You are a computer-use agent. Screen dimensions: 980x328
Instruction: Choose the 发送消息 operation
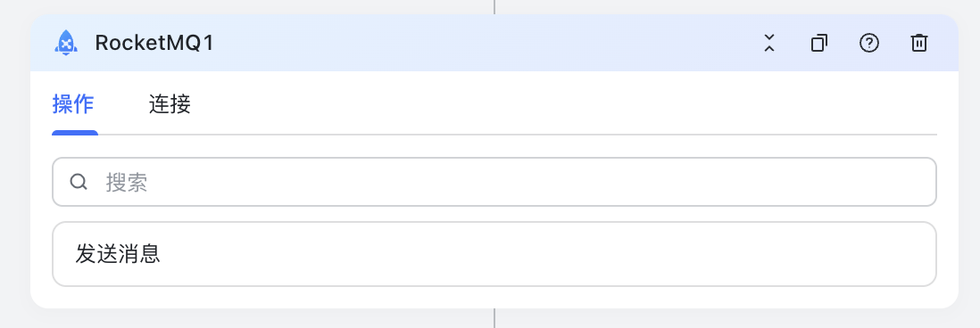[x=494, y=254]
